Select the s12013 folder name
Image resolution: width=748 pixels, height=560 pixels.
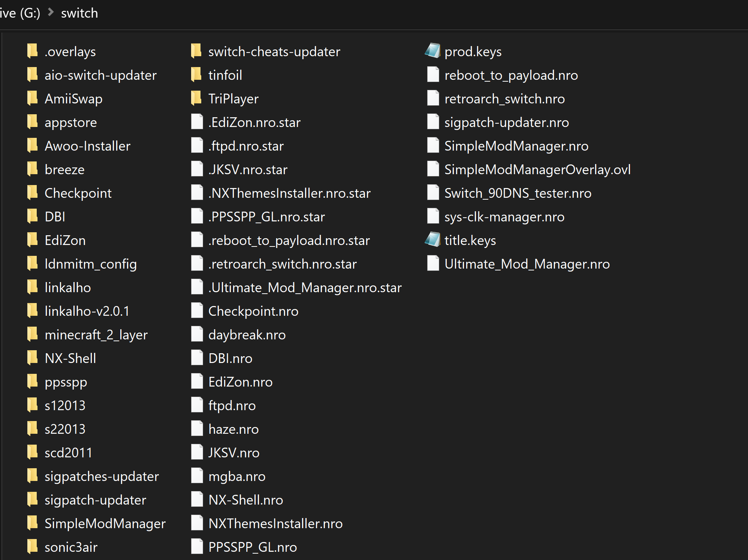point(65,406)
